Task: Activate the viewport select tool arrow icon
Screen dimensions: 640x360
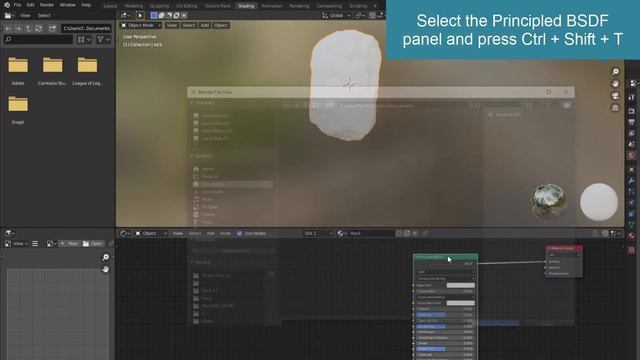Action: click(140, 16)
